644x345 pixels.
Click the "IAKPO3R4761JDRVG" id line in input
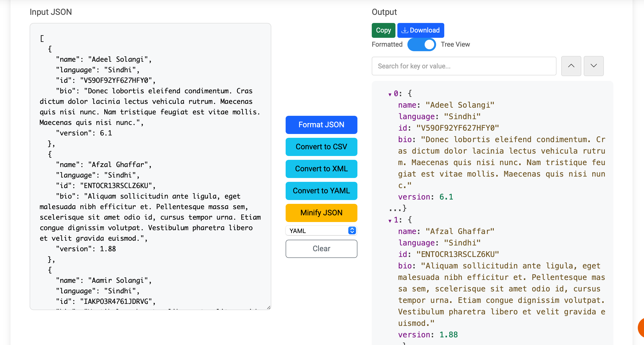[x=106, y=301]
